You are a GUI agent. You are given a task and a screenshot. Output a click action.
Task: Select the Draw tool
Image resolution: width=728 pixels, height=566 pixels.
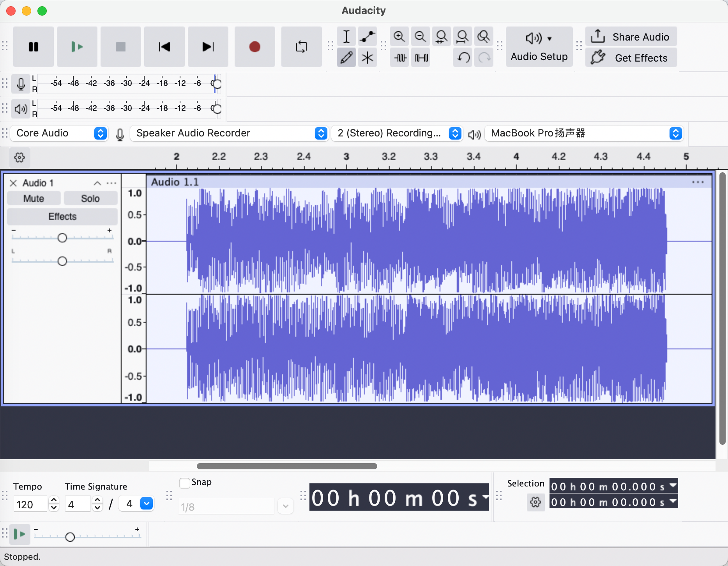click(346, 57)
